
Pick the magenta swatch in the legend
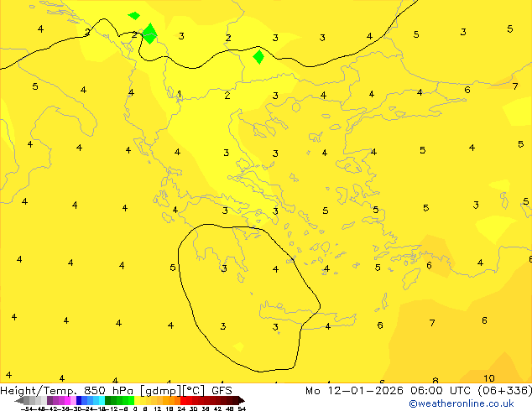coord(67,400)
